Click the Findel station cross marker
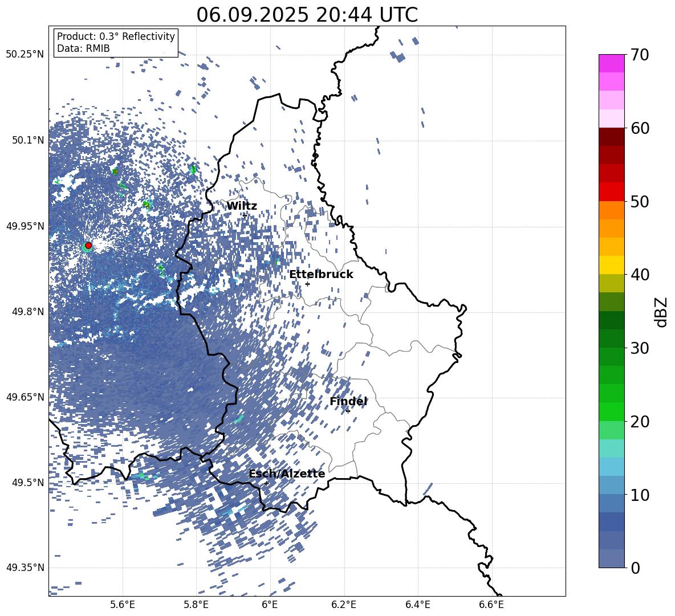This screenshot has height=616, width=675. click(348, 411)
